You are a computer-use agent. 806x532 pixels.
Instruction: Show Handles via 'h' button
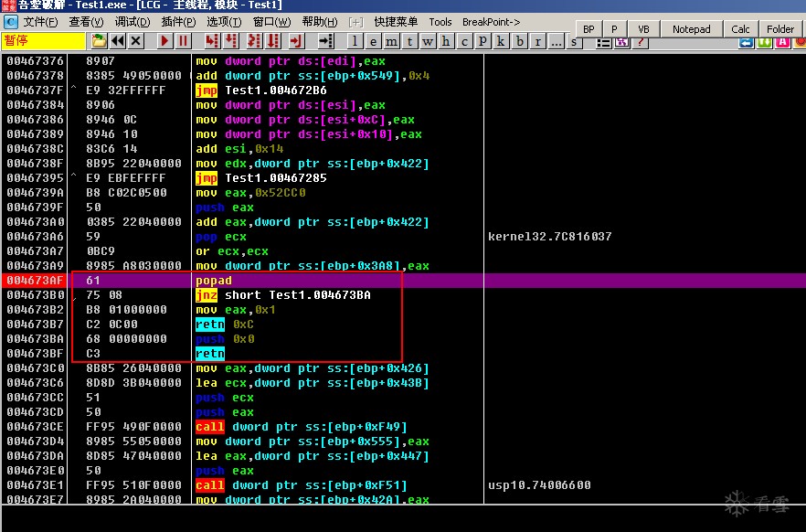(x=446, y=41)
